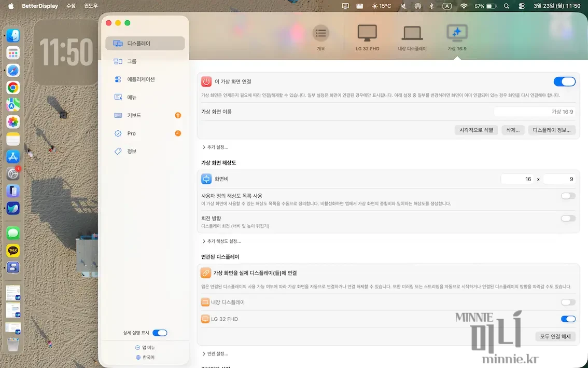Open the 개요 overview tab
The image size is (588, 368).
click(x=321, y=37)
